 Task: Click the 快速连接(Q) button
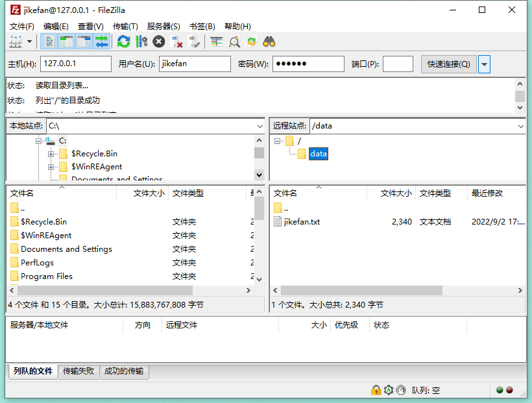tap(448, 64)
